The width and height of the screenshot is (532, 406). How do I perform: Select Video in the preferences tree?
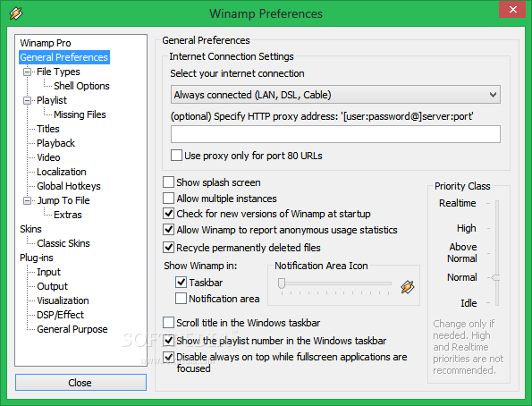click(48, 157)
